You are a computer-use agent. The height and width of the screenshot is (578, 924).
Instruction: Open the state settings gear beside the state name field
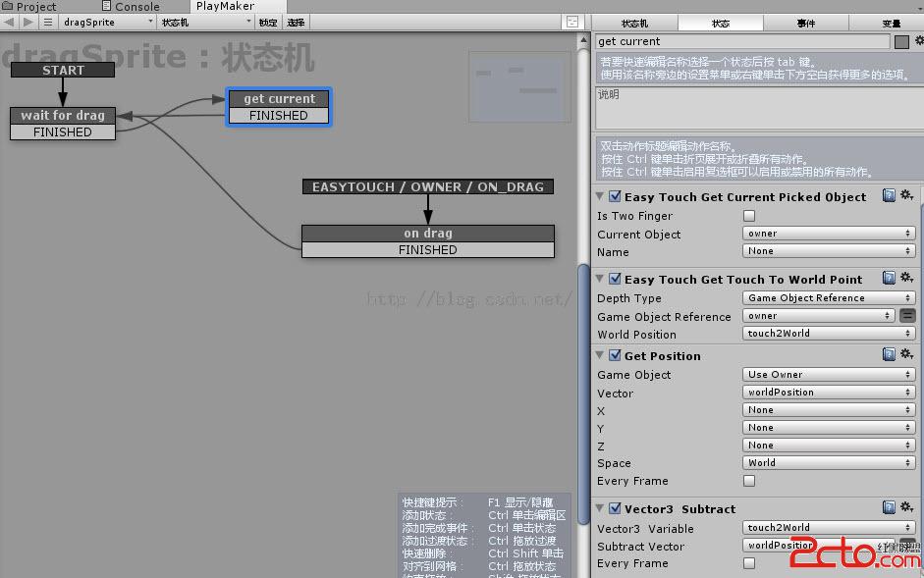[919, 41]
